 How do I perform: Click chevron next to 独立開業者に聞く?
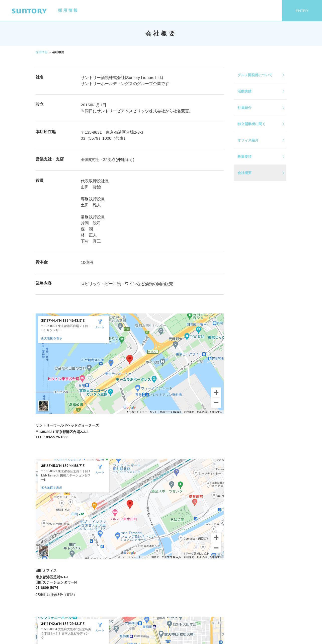283,124
